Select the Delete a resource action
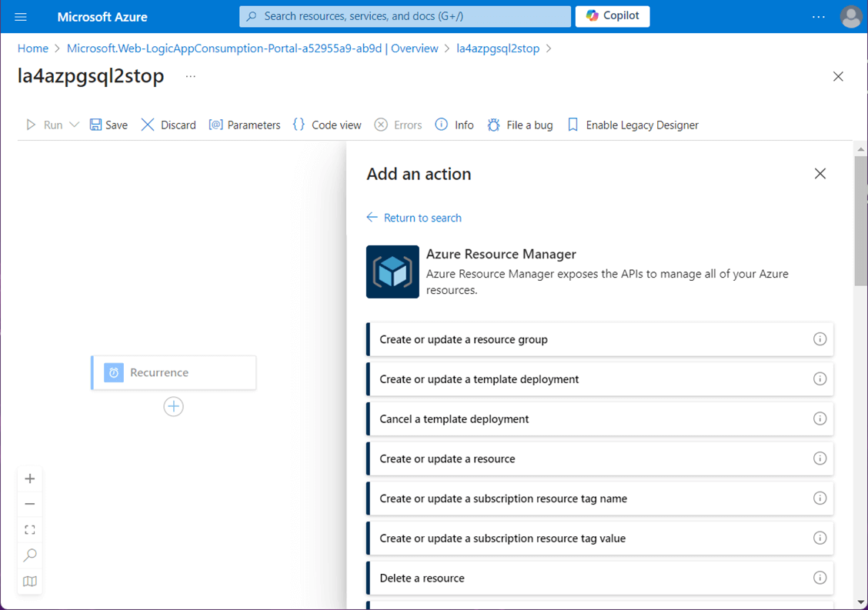The width and height of the screenshot is (868, 610). pos(422,578)
